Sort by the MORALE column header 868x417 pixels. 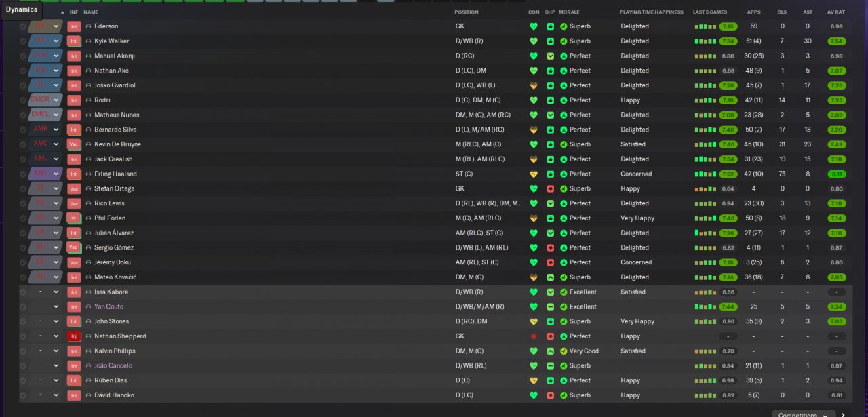(569, 12)
